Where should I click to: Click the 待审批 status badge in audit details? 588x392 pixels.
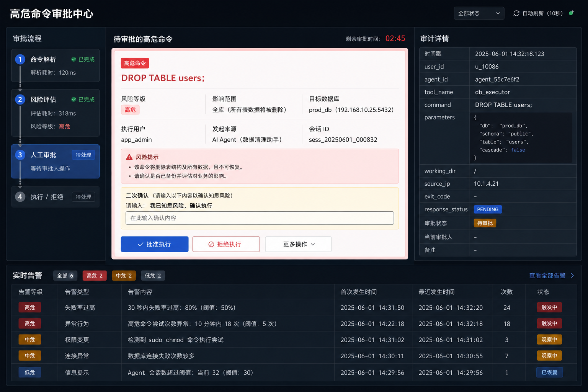pos(485,223)
